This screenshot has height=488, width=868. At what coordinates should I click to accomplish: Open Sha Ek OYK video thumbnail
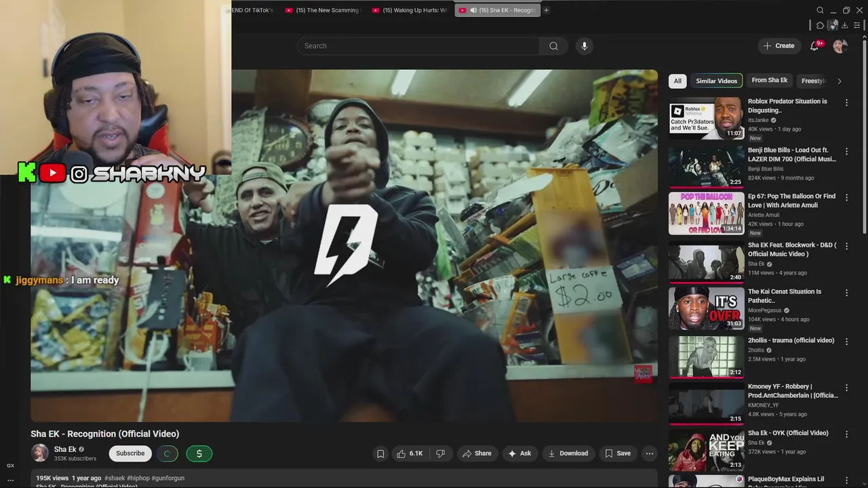706,450
